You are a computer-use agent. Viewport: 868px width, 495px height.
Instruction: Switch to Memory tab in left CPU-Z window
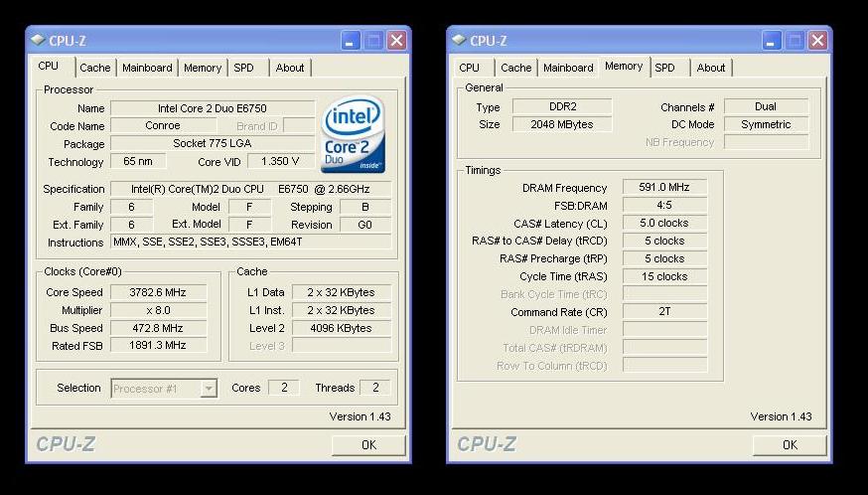pyautogui.click(x=203, y=68)
